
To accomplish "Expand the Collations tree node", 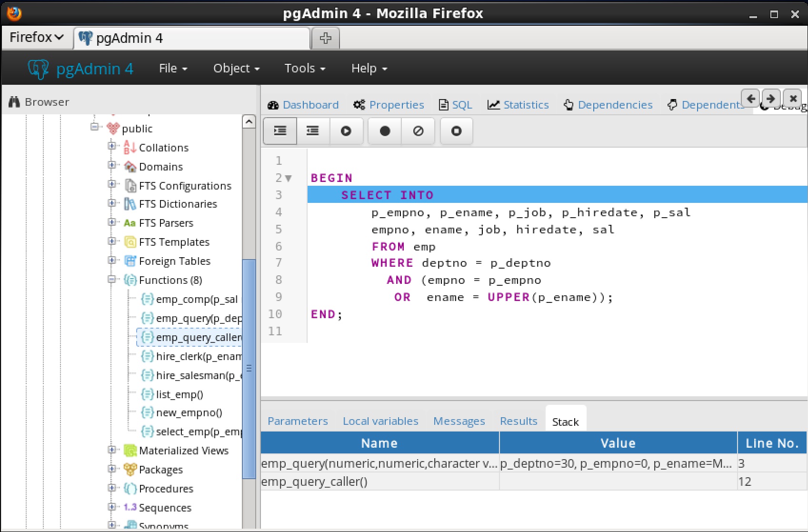I will tap(112, 146).
